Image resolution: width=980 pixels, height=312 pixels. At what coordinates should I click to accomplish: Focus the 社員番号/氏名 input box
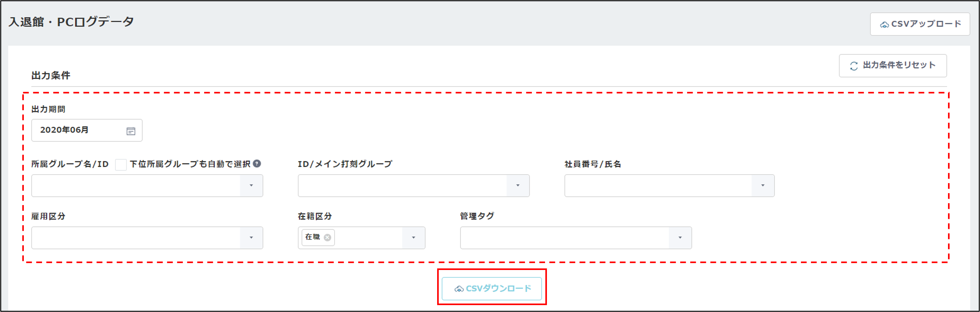tap(658, 185)
